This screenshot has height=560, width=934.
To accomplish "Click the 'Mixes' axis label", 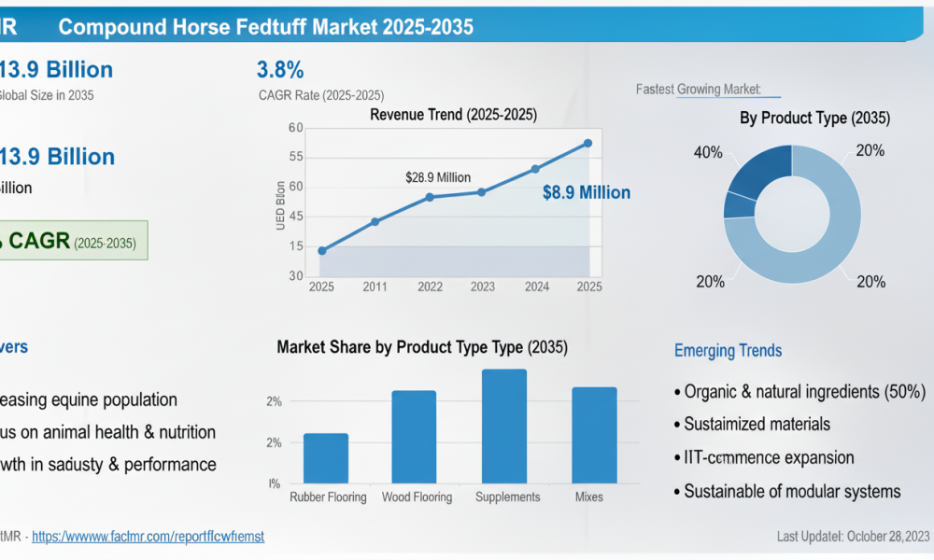I will [x=589, y=497].
